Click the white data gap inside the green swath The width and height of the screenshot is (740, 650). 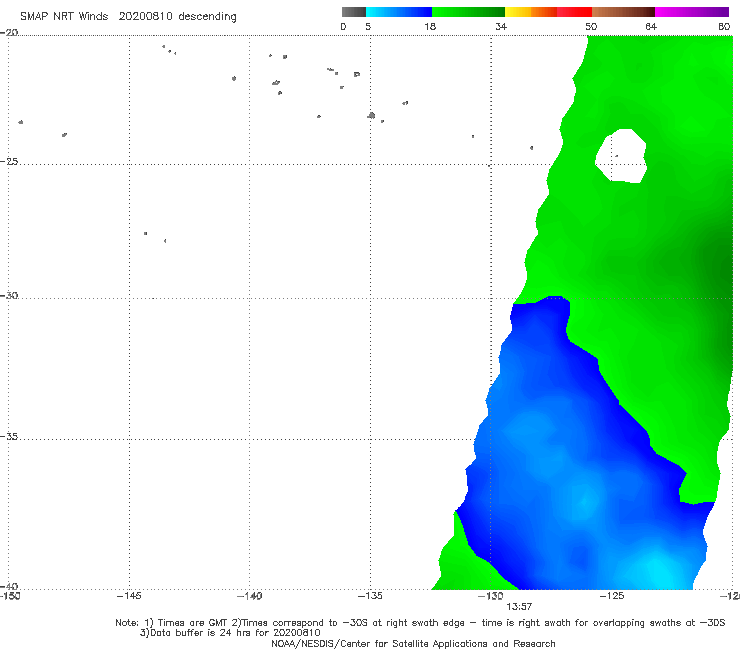tap(622, 156)
